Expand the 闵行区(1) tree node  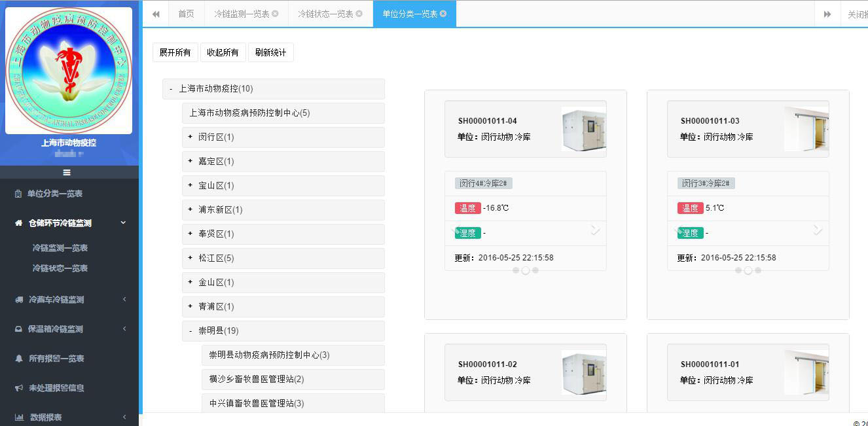(x=190, y=137)
